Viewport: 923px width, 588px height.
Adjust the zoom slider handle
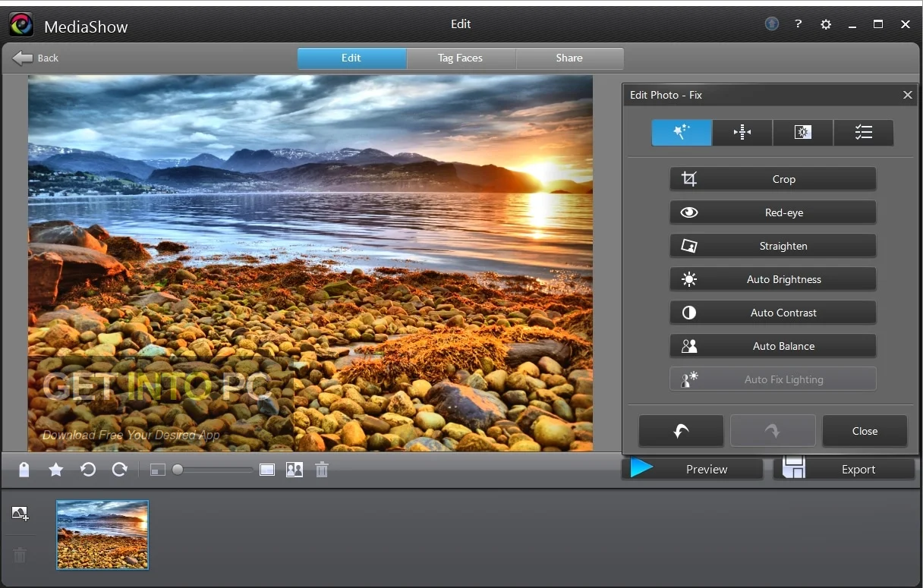(177, 469)
